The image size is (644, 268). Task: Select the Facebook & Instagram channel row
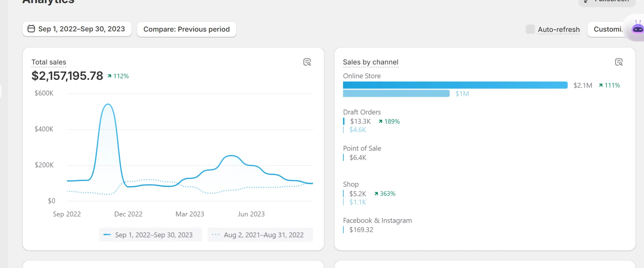click(x=377, y=221)
